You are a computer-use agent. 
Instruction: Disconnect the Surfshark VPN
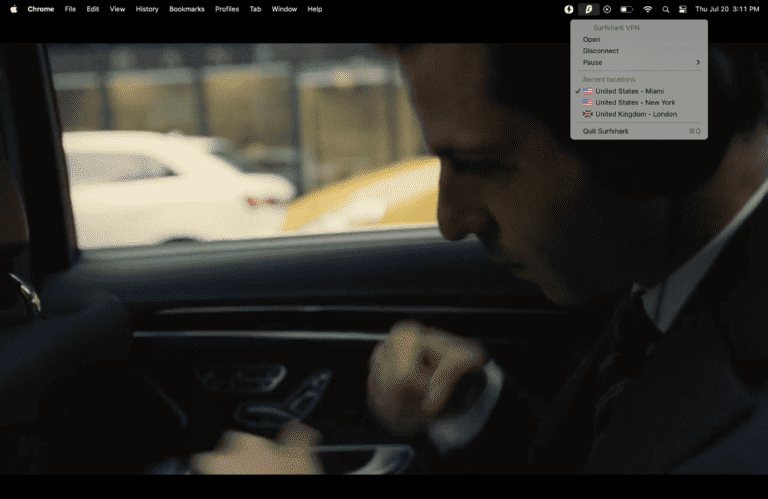601,51
